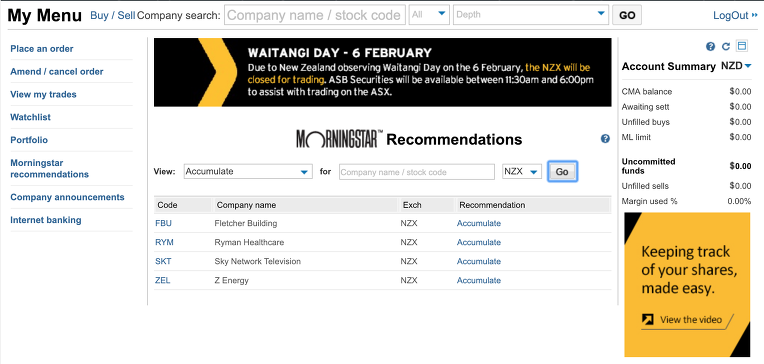Click the RYM stock code link
This screenshot has width=764, height=364.
(x=164, y=242)
